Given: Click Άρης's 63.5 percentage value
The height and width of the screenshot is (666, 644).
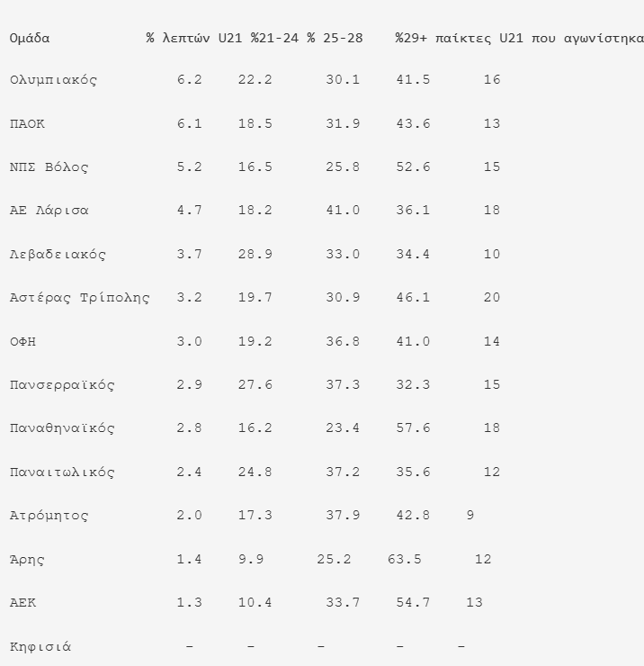Looking at the screenshot, I should [x=405, y=560].
